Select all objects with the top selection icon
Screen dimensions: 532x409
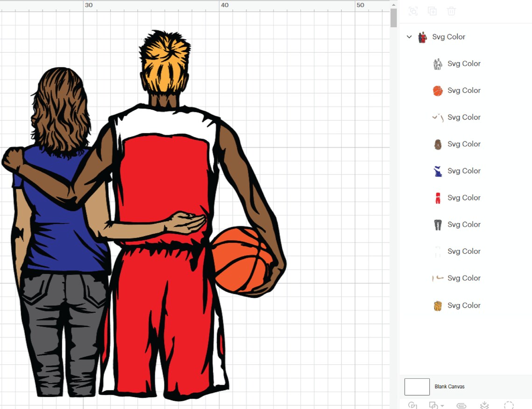coord(413,11)
